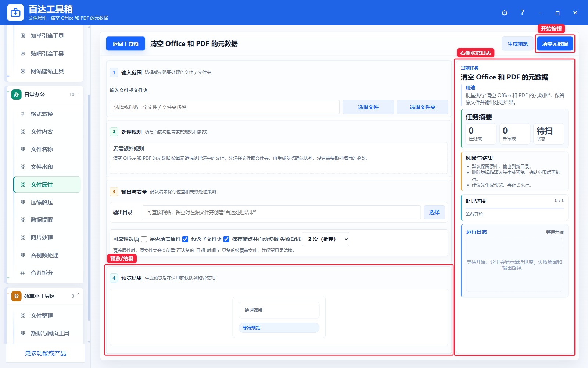This screenshot has width=588, height=368.
Task: Click the green grid icon beside 文件属性
Action: 23,184
